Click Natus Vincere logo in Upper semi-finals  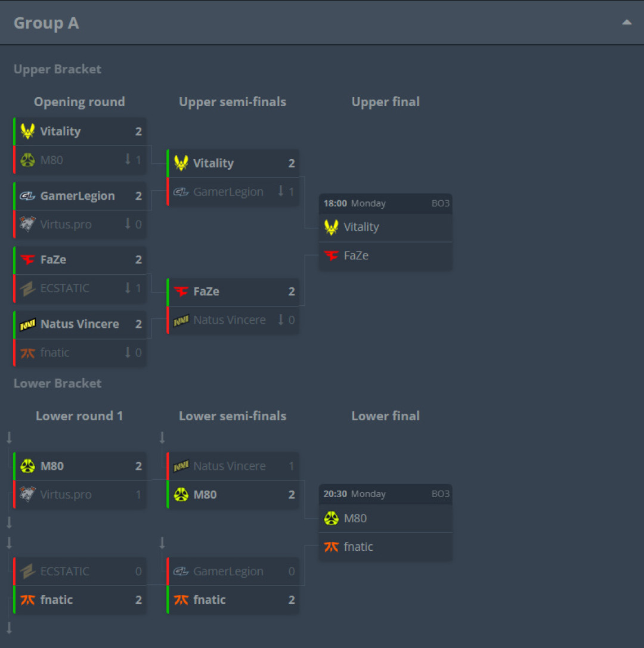[181, 320]
